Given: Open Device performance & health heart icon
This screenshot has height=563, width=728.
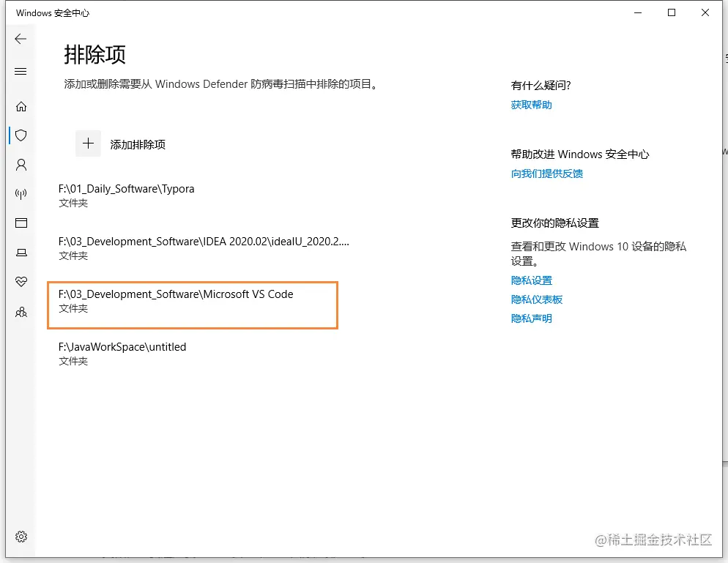Looking at the screenshot, I should (x=21, y=282).
